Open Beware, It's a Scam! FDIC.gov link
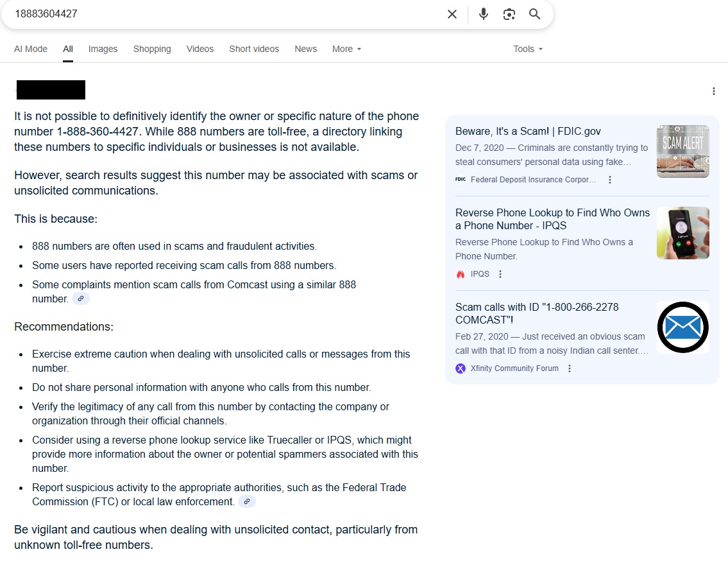Image resolution: width=728 pixels, height=563 pixels. [x=528, y=132]
